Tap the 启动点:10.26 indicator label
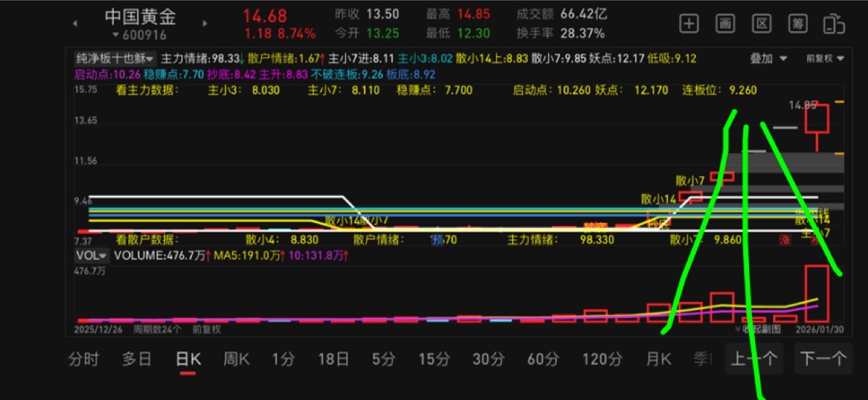This screenshot has height=400, width=868. pyautogui.click(x=107, y=74)
